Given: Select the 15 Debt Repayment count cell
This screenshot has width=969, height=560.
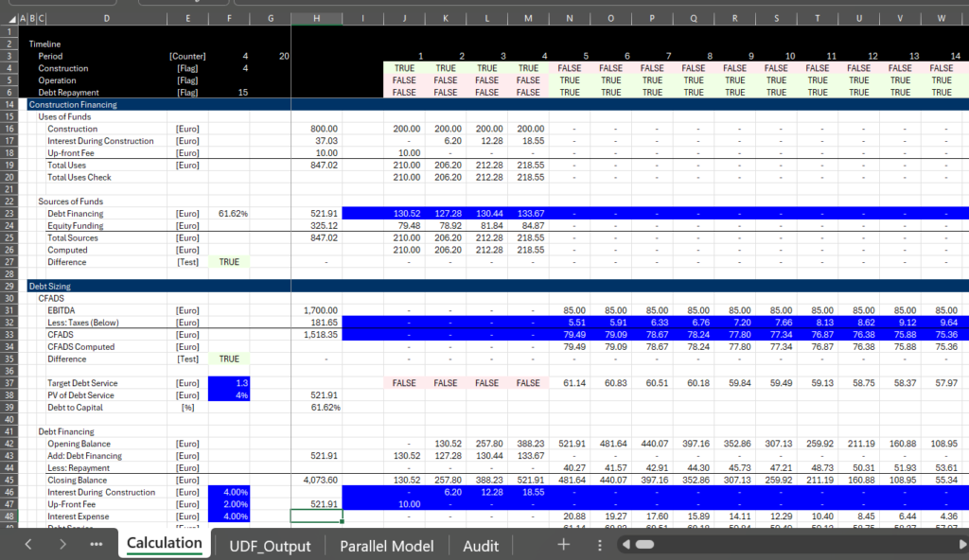Looking at the screenshot, I should (229, 93).
